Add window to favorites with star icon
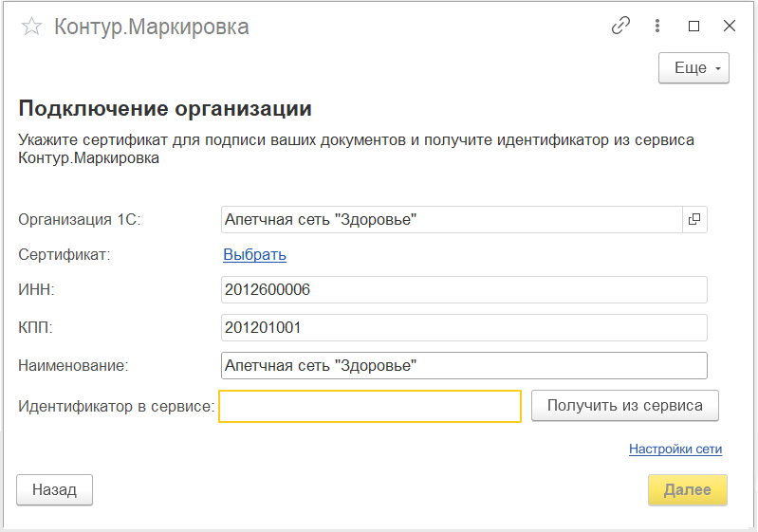Image resolution: width=758 pixels, height=532 pixels. pyautogui.click(x=31, y=27)
